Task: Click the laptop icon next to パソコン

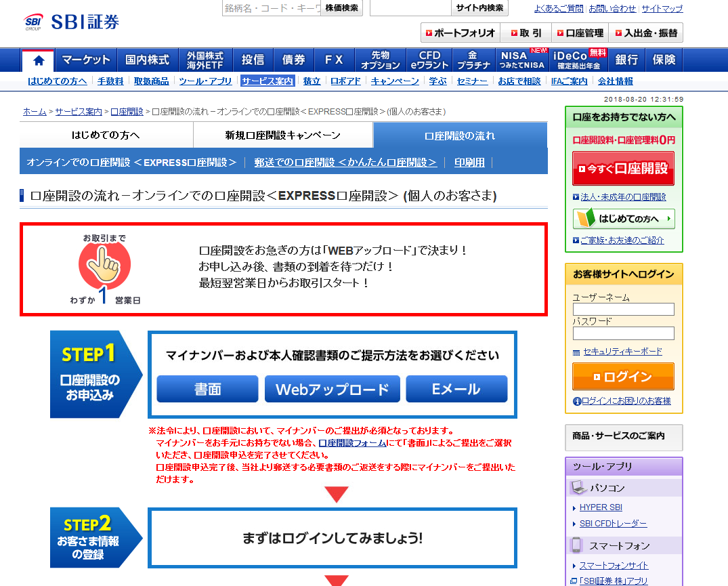Action: pyautogui.click(x=579, y=488)
